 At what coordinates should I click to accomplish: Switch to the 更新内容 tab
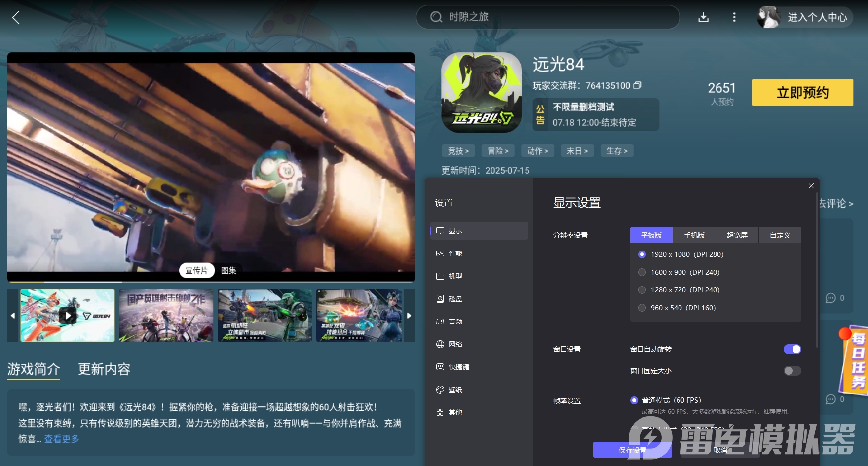point(103,369)
